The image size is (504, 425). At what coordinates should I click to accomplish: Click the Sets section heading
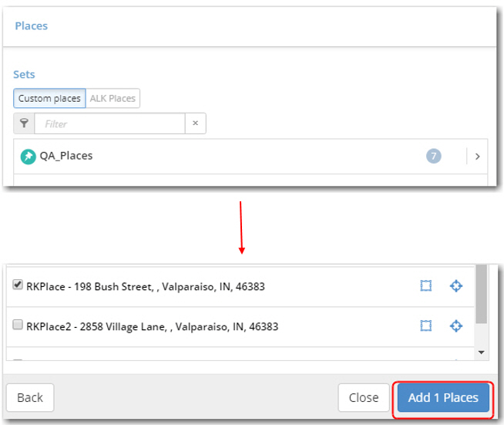(24, 75)
